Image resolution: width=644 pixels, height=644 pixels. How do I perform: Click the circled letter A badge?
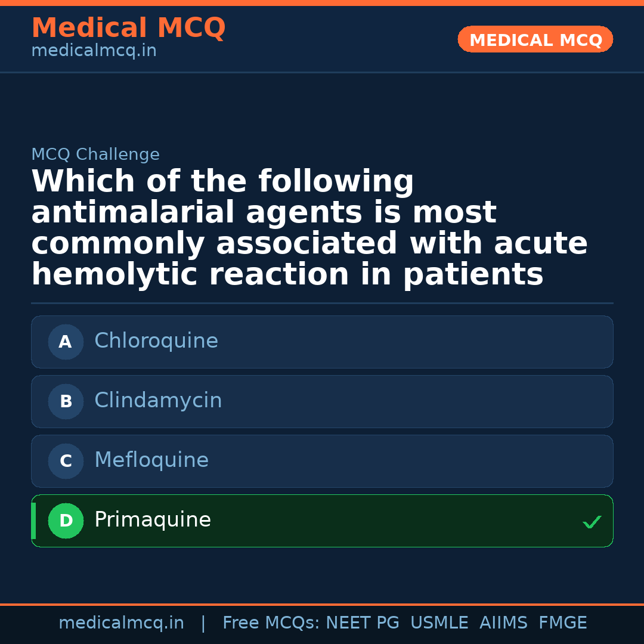click(66, 342)
